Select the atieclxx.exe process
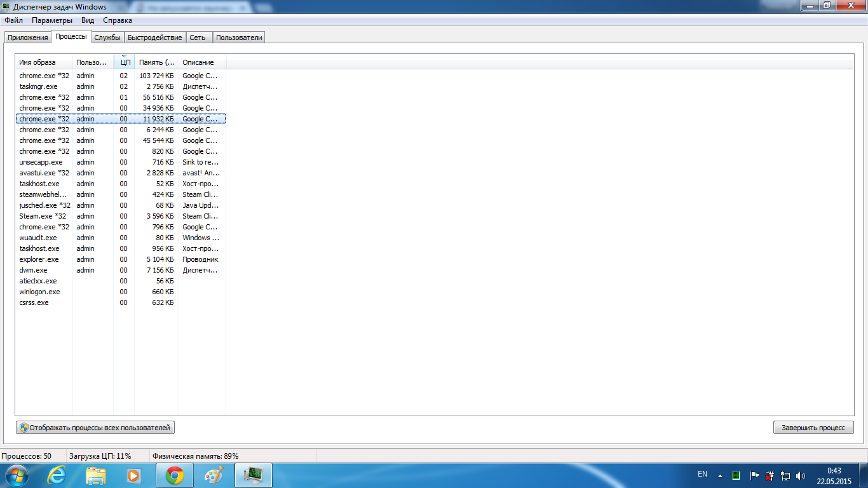 tap(121, 281)
